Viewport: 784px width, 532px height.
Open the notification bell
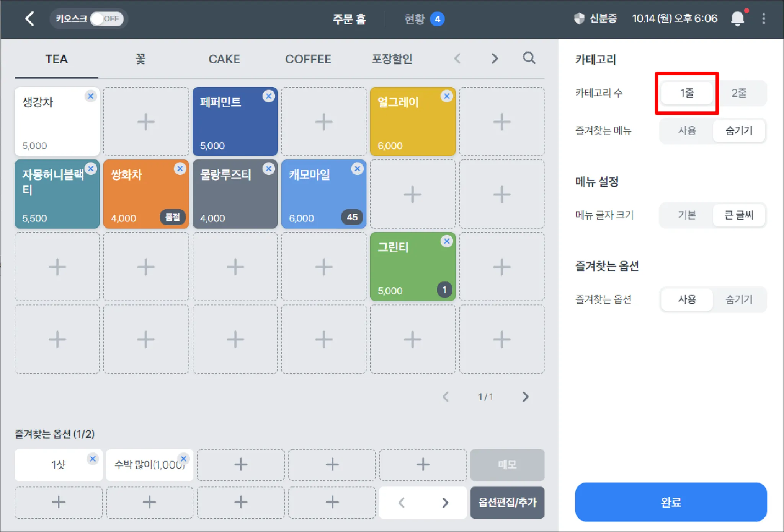click(737, 18)
